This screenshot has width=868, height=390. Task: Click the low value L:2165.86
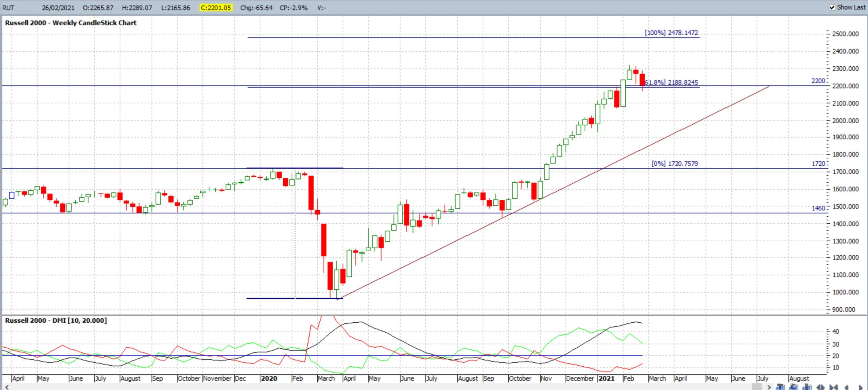(175, 8)
